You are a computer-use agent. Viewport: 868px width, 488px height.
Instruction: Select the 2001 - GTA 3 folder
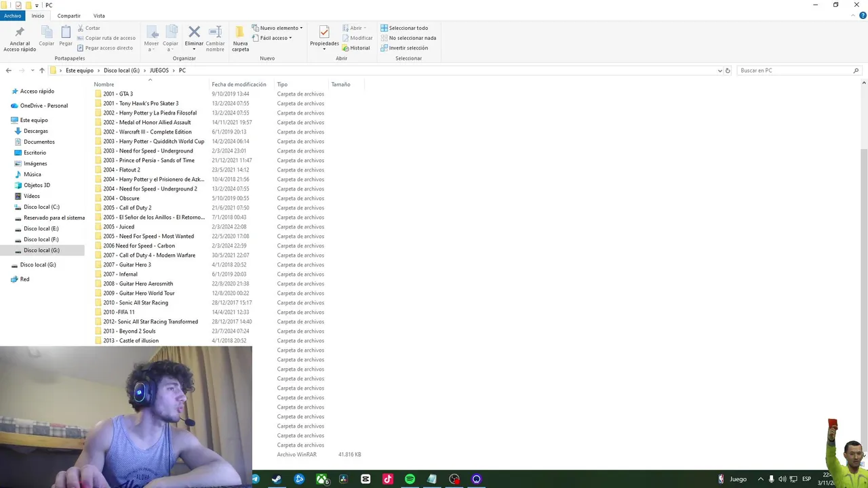click(x=118, y=94)
